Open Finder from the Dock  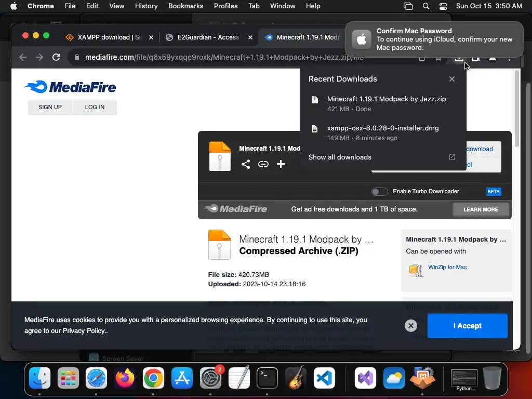(x=39, y=378)
